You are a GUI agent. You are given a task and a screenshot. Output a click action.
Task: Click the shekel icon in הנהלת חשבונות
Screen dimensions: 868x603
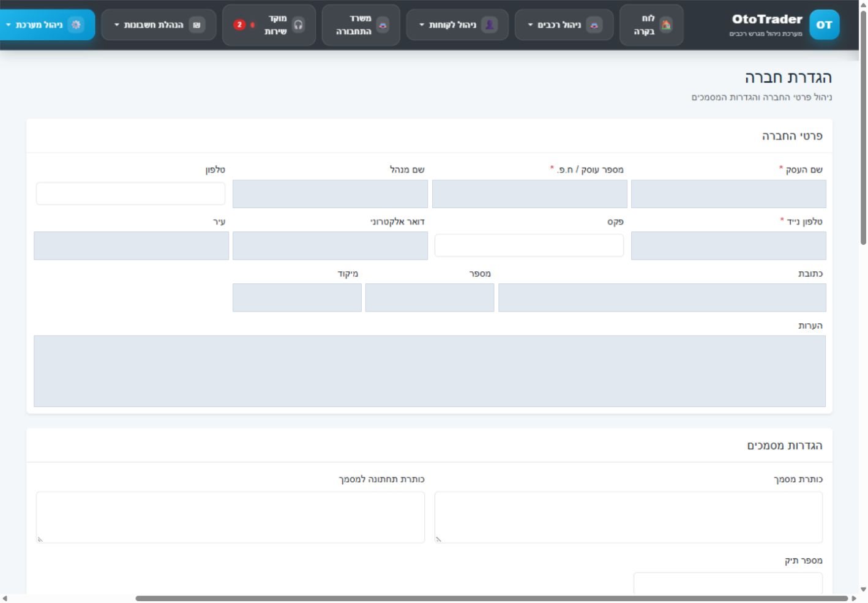coord(196,24)
